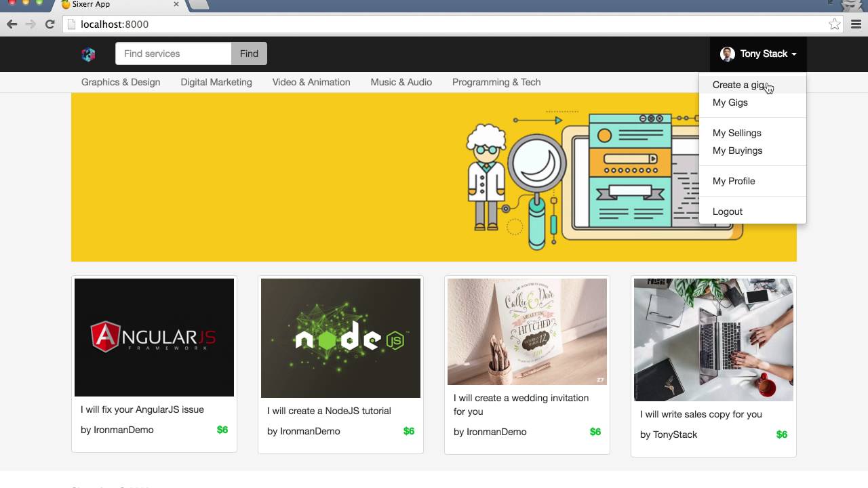Click 'by IronmanDemo' under AngularJS gig
This screenshot has width=868, height=488.
click(117, 430)
